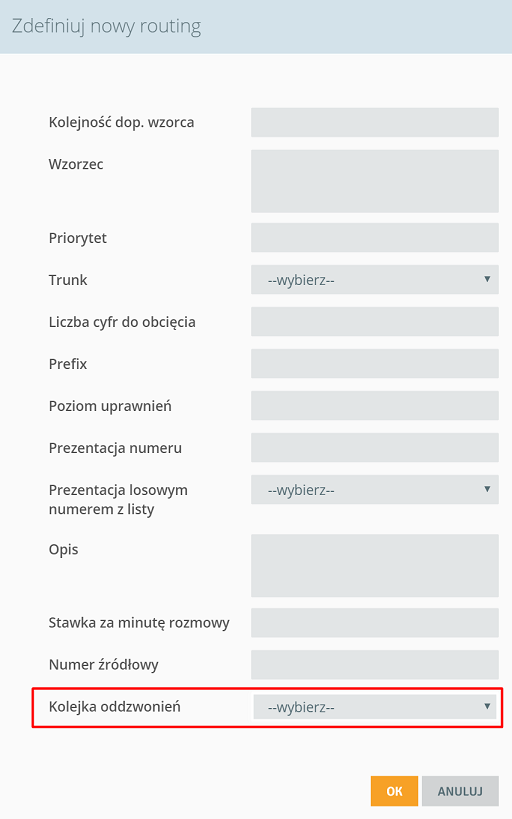This screenshot has width=512, height=819.
Task: Select the Stawka za minutę rozmowy field
Action: pyautogui.click(x=375, y=623)
